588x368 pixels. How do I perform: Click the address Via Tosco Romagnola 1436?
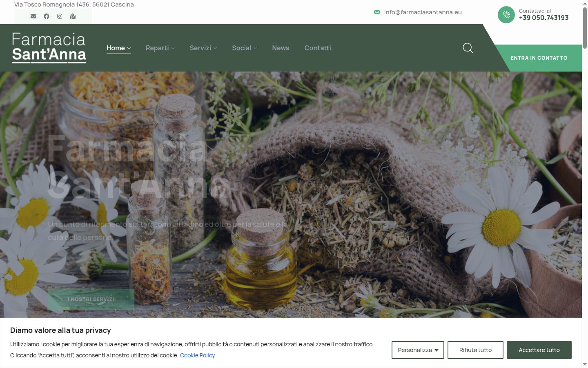coord(74,4)
